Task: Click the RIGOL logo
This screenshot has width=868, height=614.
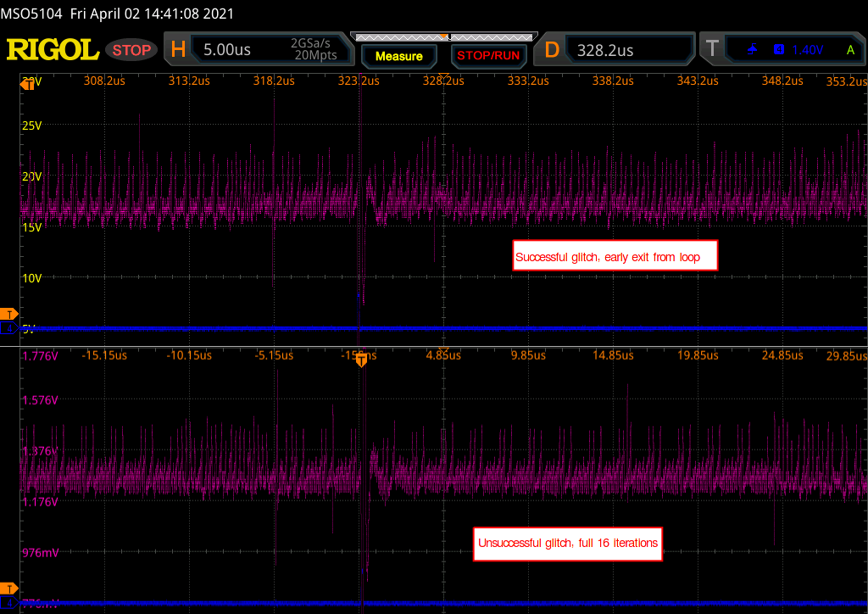Action: (x=53, y=50)
